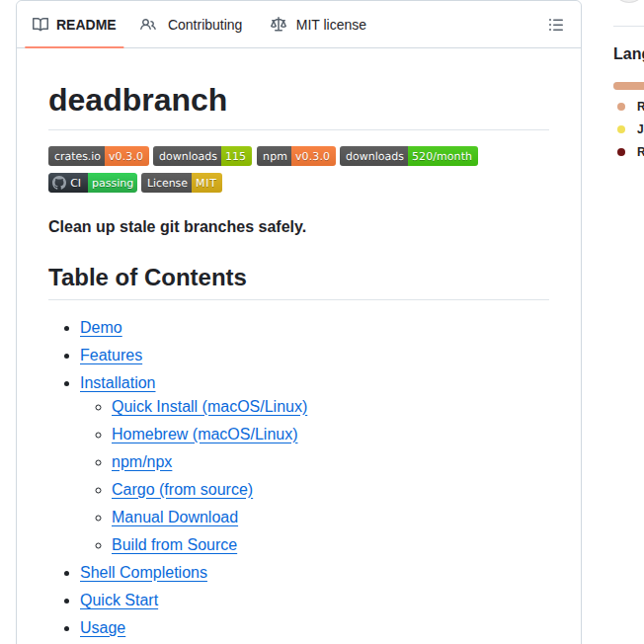Switch to the README tab
Image resolution: width=644 pixels, height=644 pixels.
74,25
